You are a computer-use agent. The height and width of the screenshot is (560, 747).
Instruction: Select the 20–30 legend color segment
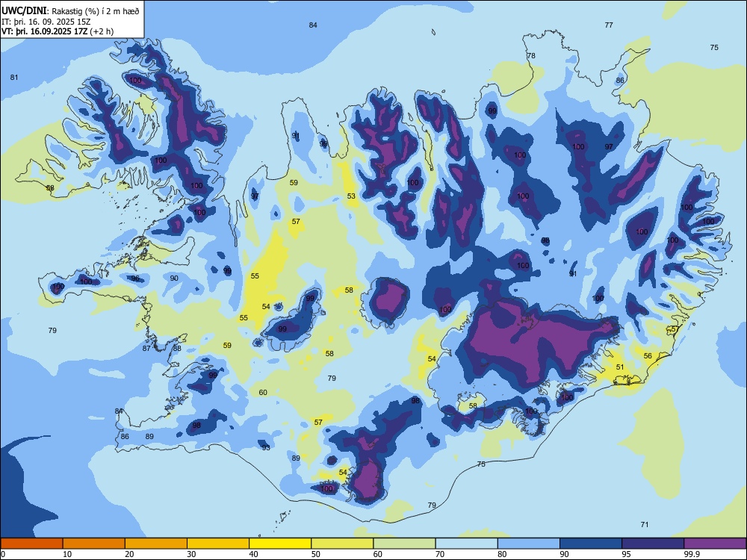(156, 544)
